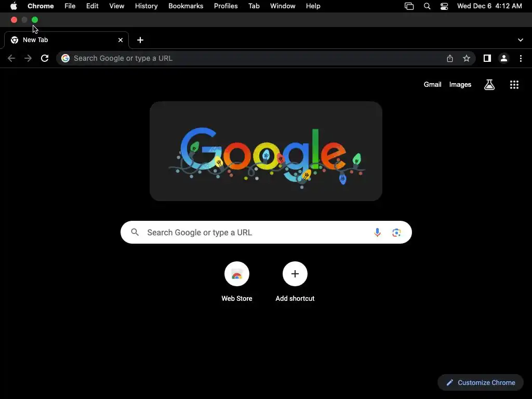The height and width of the screenshot is (399, 532).
Task: Click the Google icon in the address bar
Action: (x=65, y=58)
